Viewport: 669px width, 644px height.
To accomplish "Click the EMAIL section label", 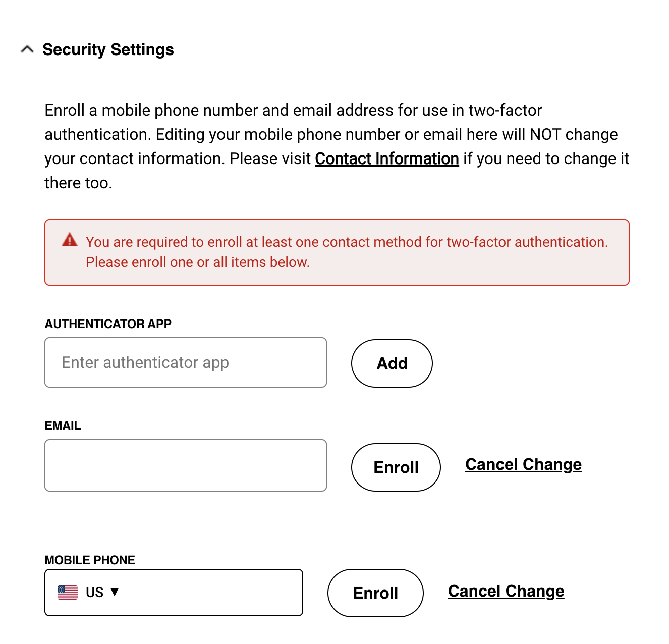I will click(x=63, y=425).
